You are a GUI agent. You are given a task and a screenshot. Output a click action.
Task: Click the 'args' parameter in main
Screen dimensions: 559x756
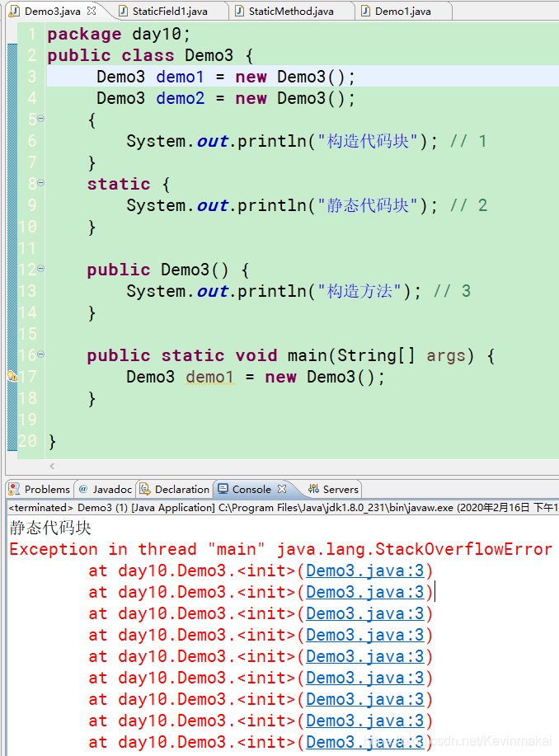click(446, 356)
